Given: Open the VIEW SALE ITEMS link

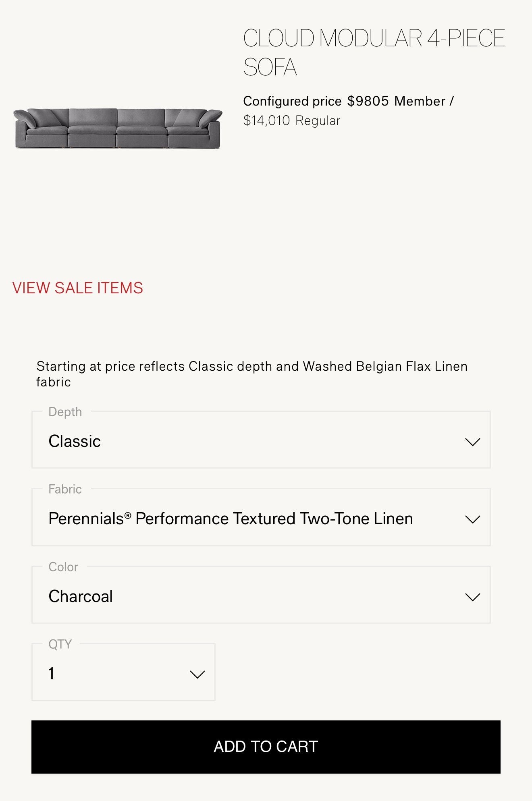Looking at the screenshot, I should pos(78,288).
